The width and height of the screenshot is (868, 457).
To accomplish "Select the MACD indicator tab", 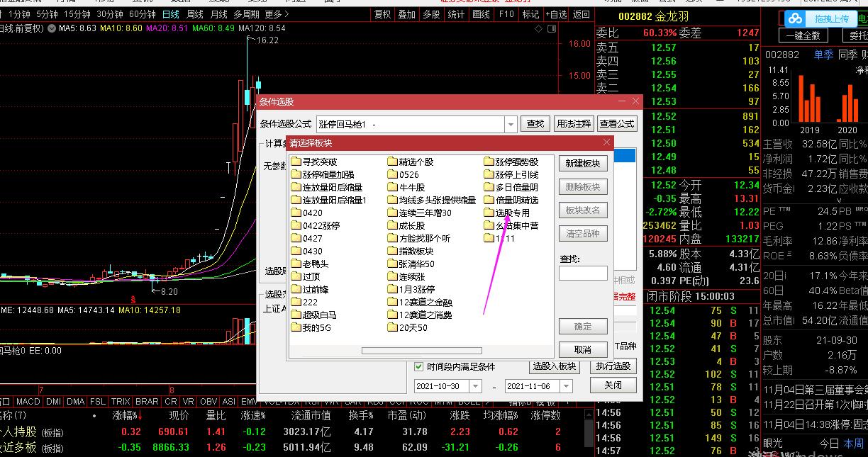I will coord(28,401).
